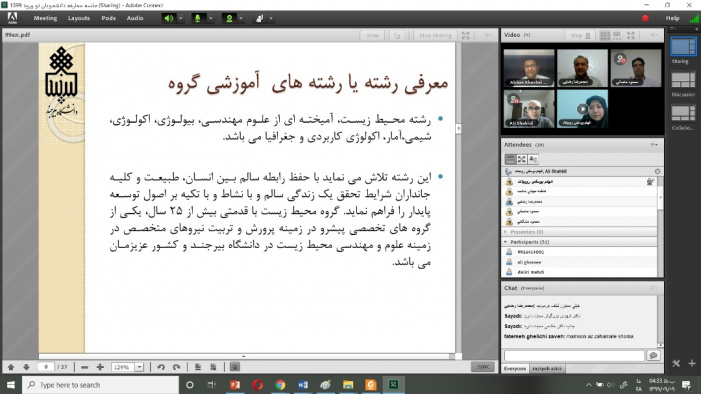Open the speaker options dropdown arrow
Viewport: 701px width, 394px height.
pyautogui.click(x=181, y=18)
